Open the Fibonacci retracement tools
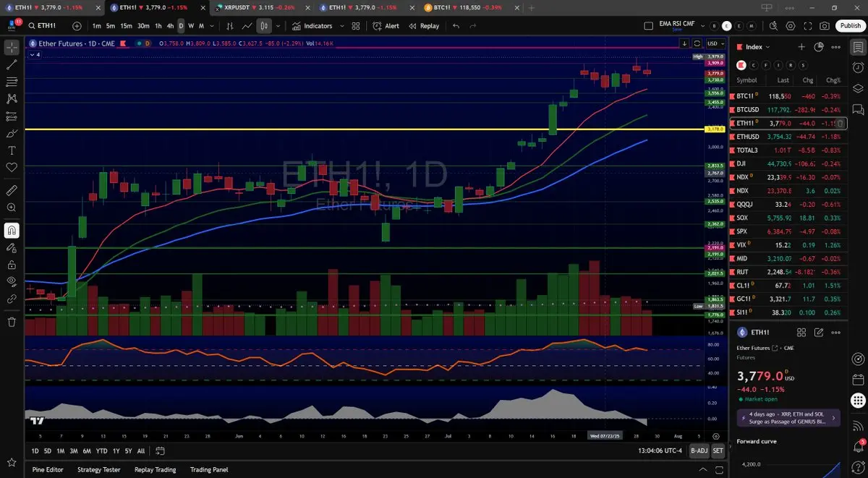 click(12, 82)
